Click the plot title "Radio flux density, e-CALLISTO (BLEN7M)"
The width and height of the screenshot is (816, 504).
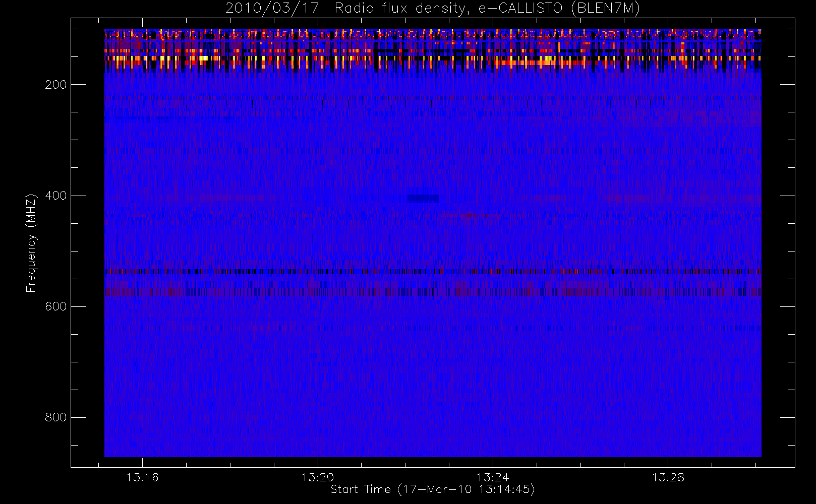click(487, 8)
